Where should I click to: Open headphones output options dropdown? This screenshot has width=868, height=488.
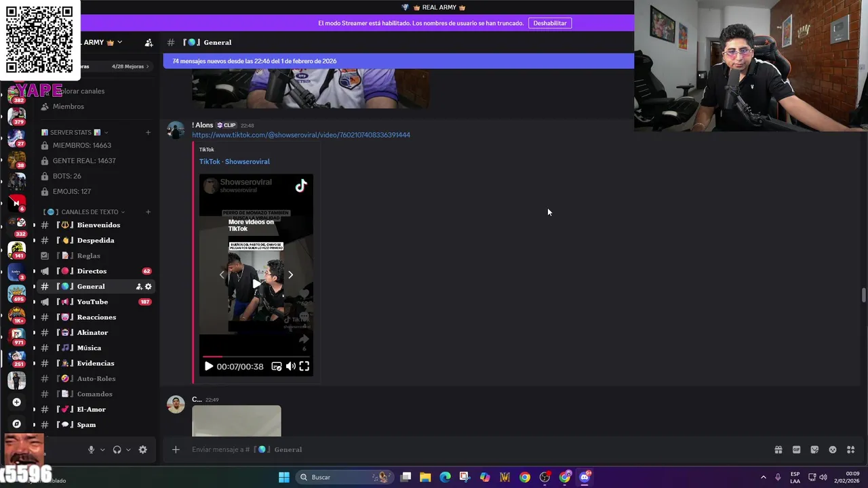tap(128, 449)
